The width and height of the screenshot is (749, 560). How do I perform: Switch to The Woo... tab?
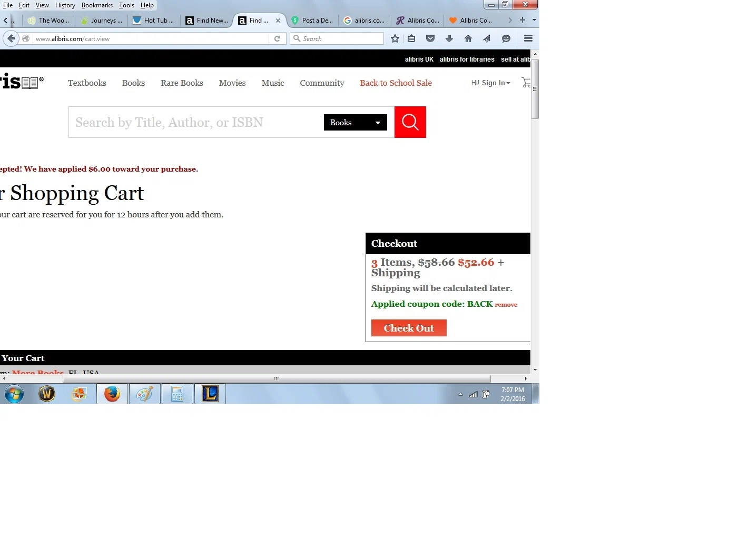[48, 21]
